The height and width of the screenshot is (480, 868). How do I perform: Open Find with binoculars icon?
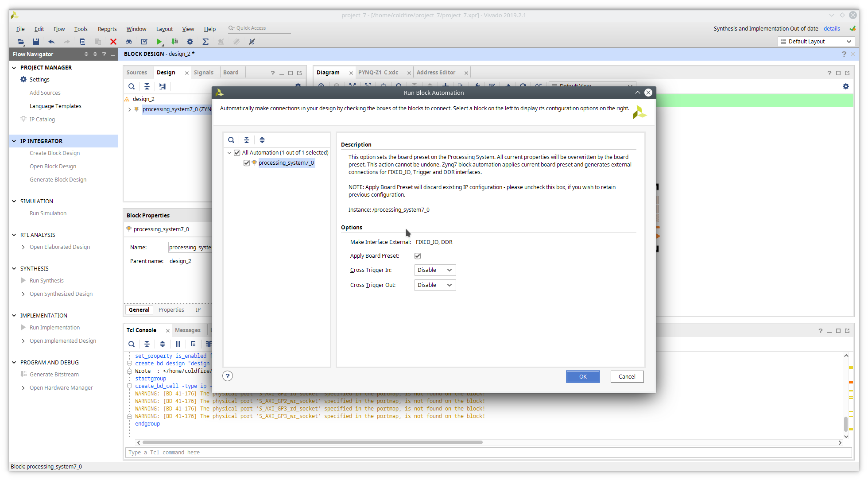[129, 42]
